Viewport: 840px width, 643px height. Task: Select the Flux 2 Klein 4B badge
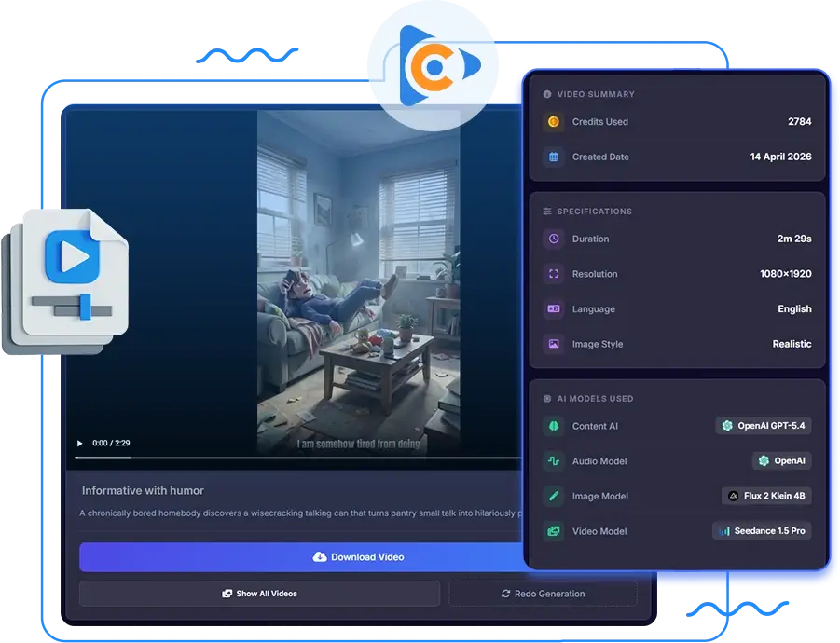pyautogui.click(x=766, y=496)
